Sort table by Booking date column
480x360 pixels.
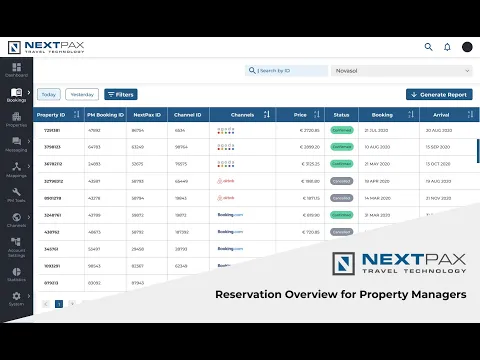pos(411,115)
